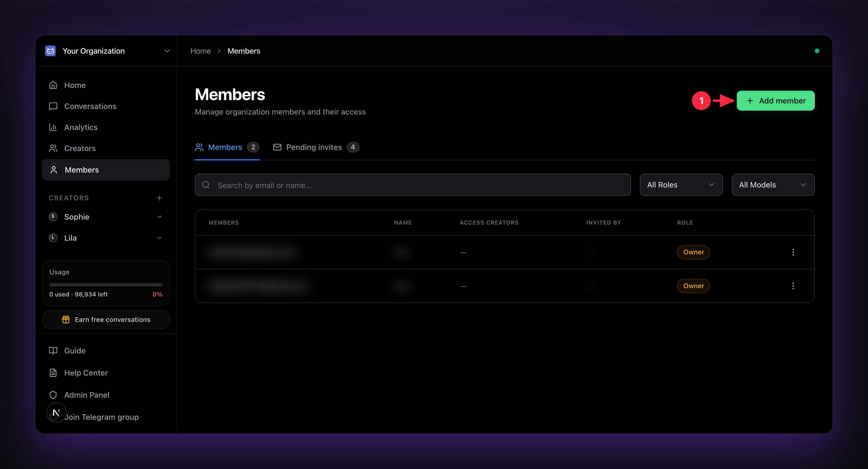
Task: Click Lila's L avatar icon
Action: (x=53, y=238)
